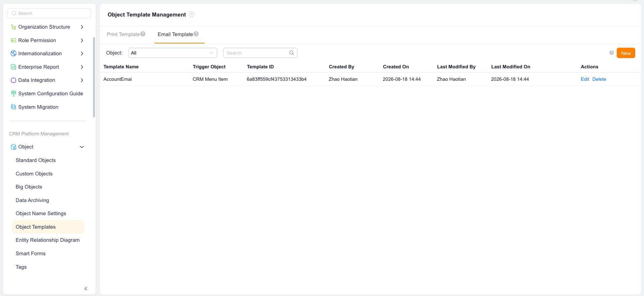644x296 pixels.
Task: Click help icon beside Object Template Management title
Action: (191, 14)
